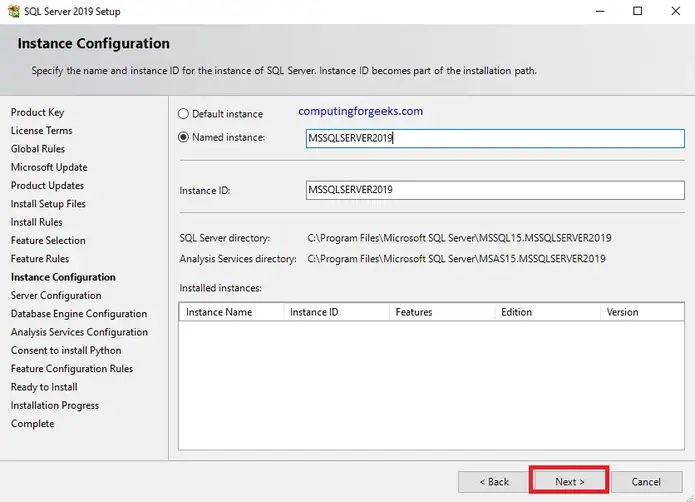695x502 pixels.
Task: Click the SQL Server Setup title bar icon
Action: point(12,11)
